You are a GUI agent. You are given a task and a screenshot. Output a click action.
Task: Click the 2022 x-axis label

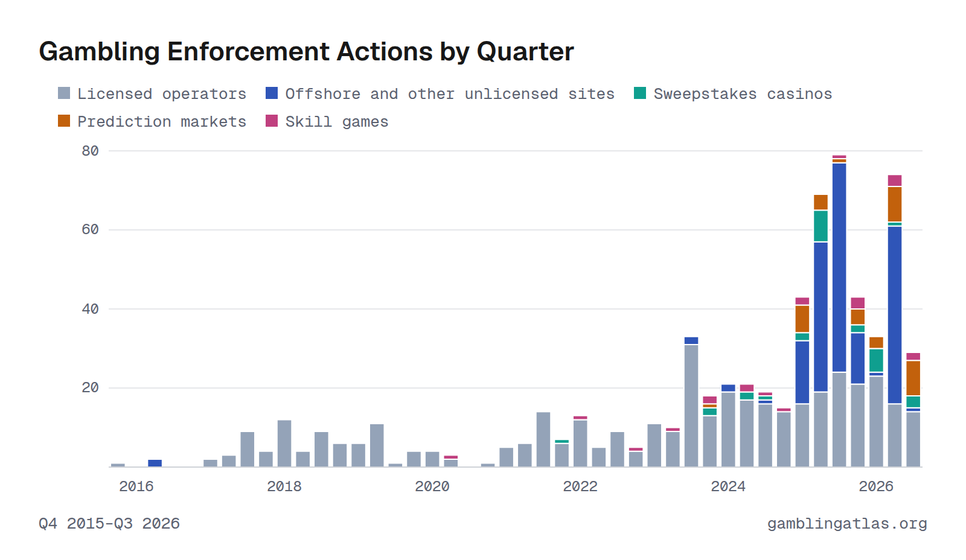(580, 486)
